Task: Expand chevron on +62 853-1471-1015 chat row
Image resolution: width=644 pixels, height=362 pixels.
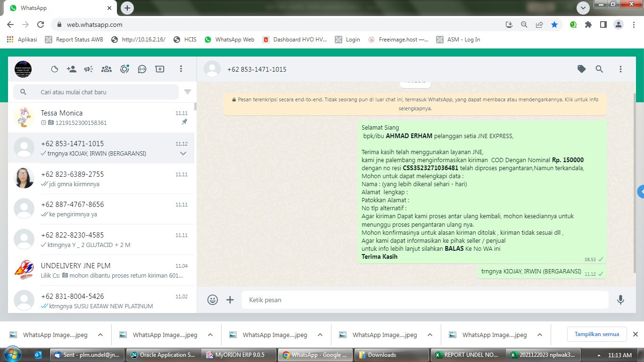Action: pos(183,153)
